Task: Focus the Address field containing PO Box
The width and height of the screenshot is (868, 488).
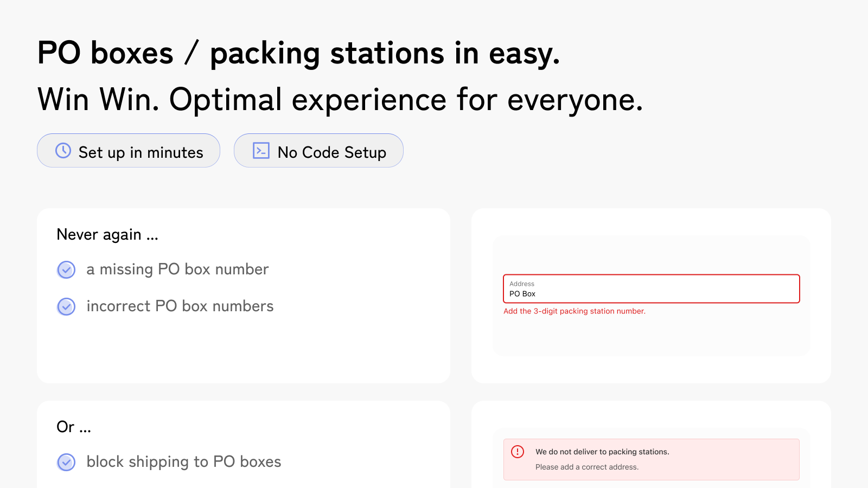Action: 651,289
